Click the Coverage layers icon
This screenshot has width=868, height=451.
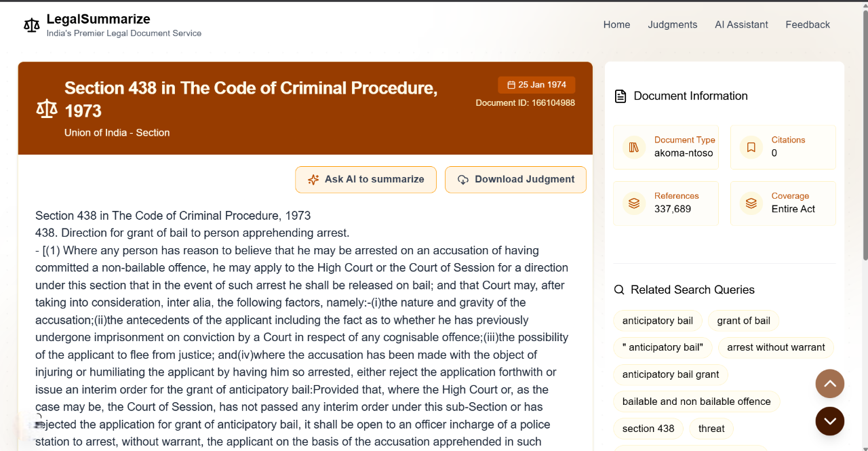[751, 203]
